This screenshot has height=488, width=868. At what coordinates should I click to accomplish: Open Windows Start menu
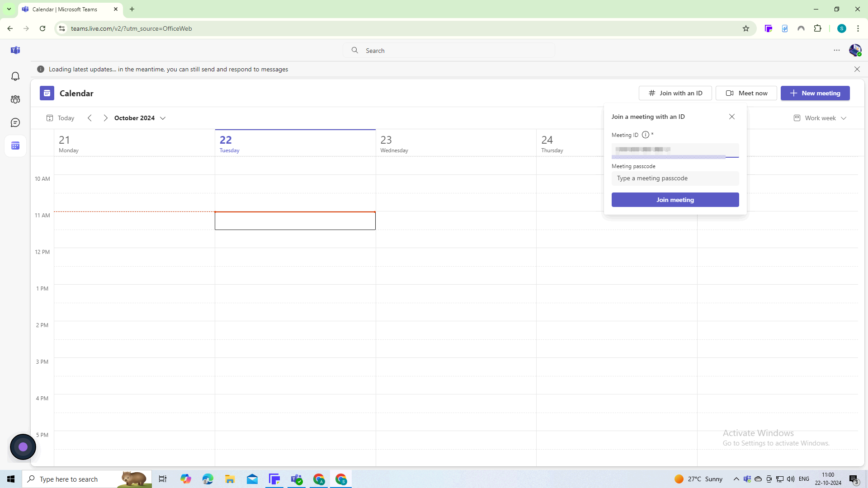[x=11, y=479]
